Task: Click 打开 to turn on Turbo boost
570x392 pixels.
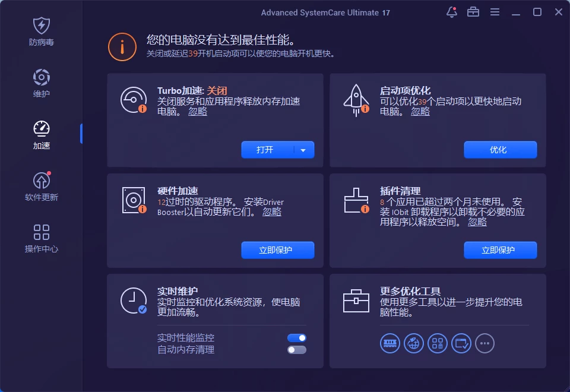Action: click(265, 150)
